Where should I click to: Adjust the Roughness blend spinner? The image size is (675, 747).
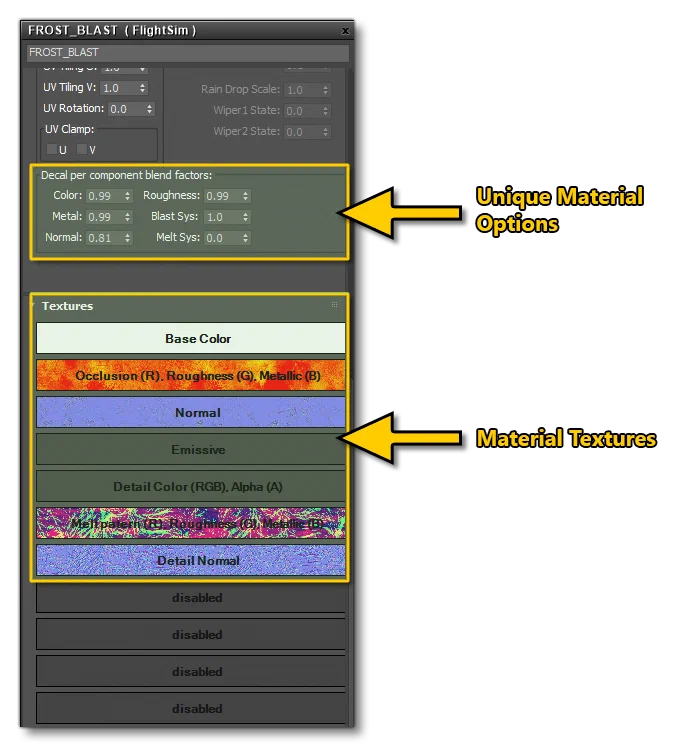[245, 196]
